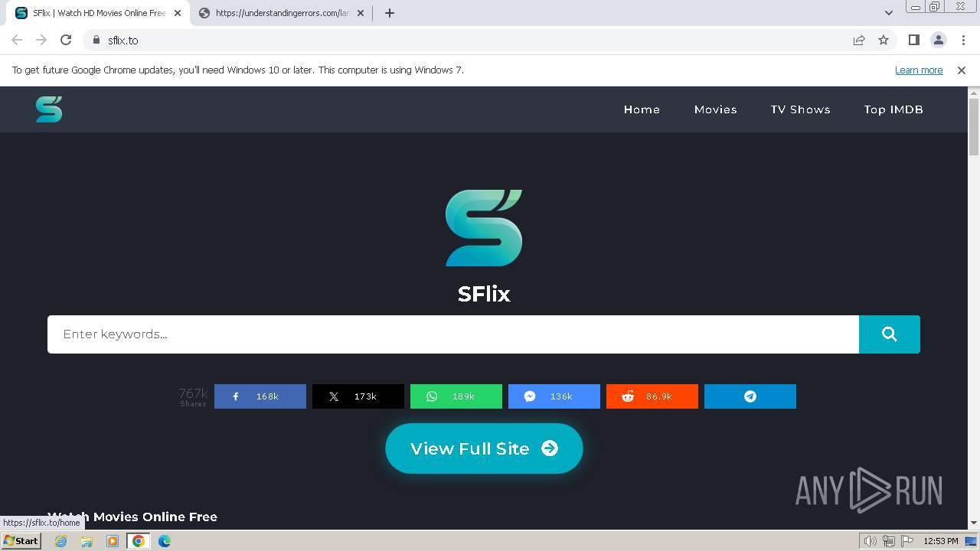
Task: Close the understandingerrors.com tab
Action: point(361,13)
